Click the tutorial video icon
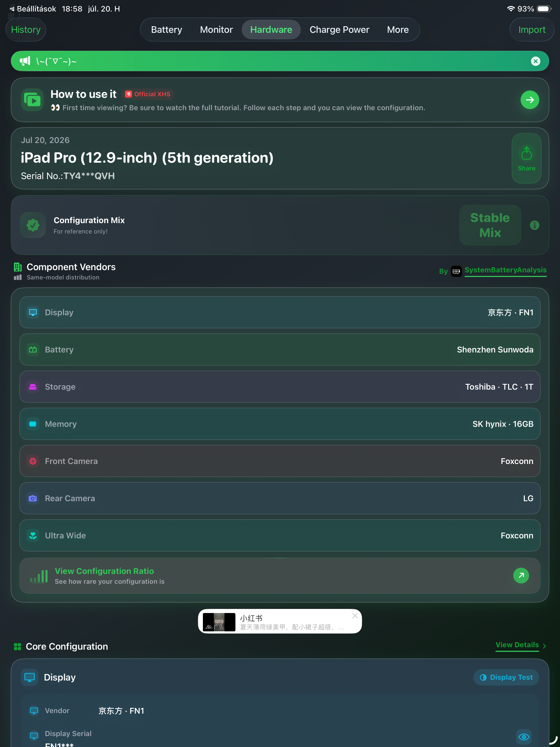 click(x=33, y=100)
